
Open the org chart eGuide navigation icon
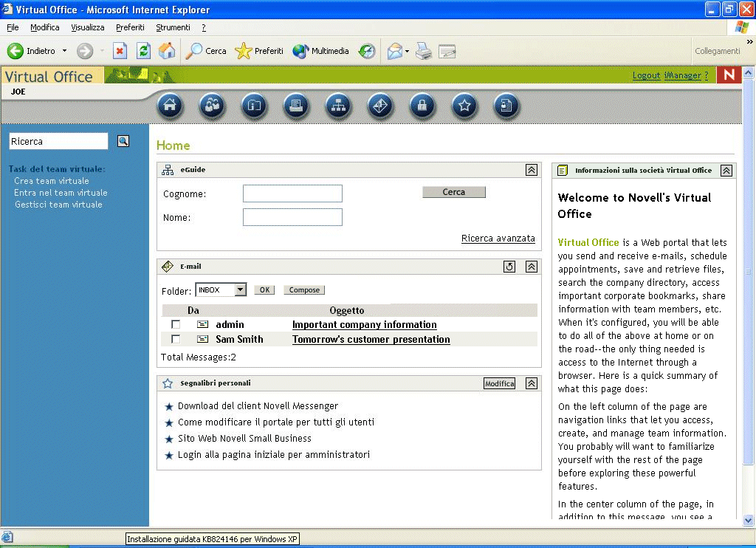tap(338, 106)
